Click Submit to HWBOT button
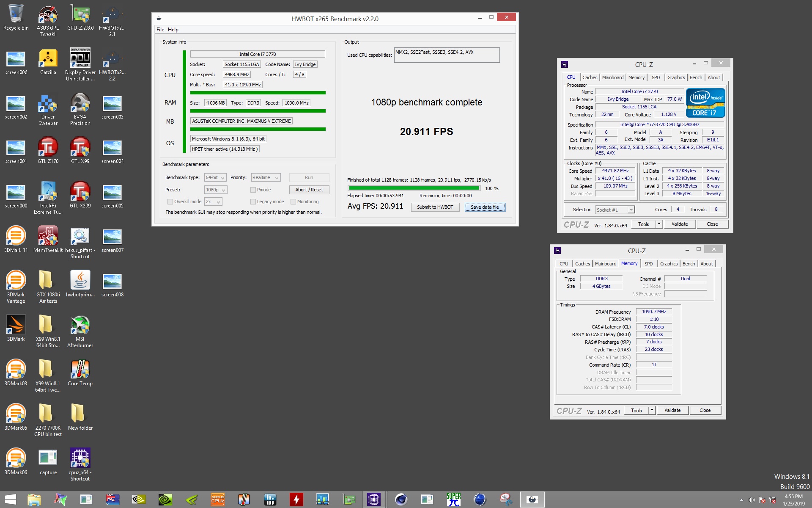 click(x=435, y=207)
